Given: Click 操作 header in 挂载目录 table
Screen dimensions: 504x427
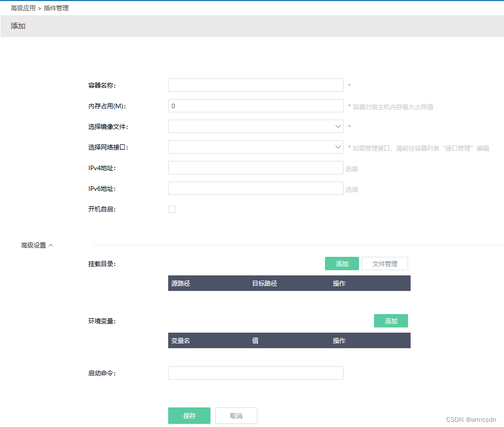Looking at the screenshot, I should pos(339,284).
